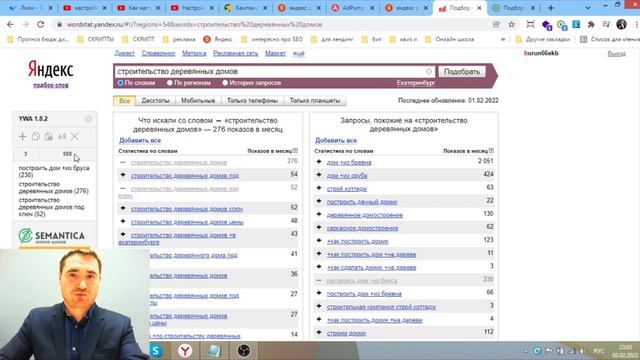Open 'Маркет' top menu link
This screenshot has width=640, height=360.
(275, 53)
